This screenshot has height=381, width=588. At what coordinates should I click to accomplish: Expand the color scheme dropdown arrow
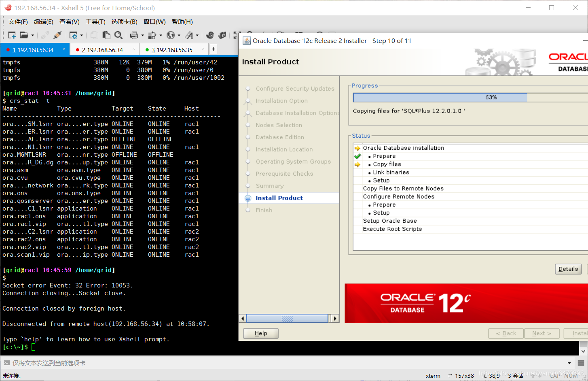161,36
